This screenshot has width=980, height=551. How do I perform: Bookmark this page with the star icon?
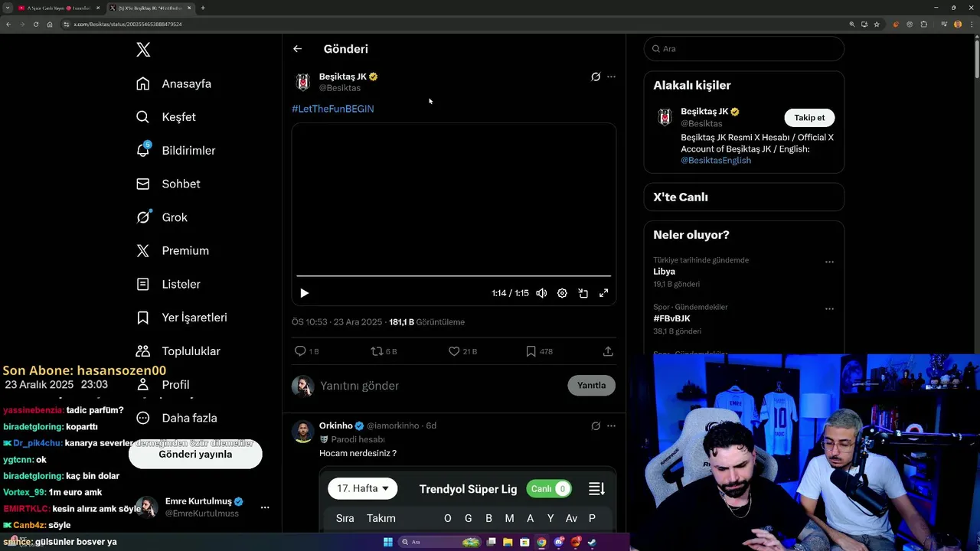pyautogui.click(x=877, y=24)
